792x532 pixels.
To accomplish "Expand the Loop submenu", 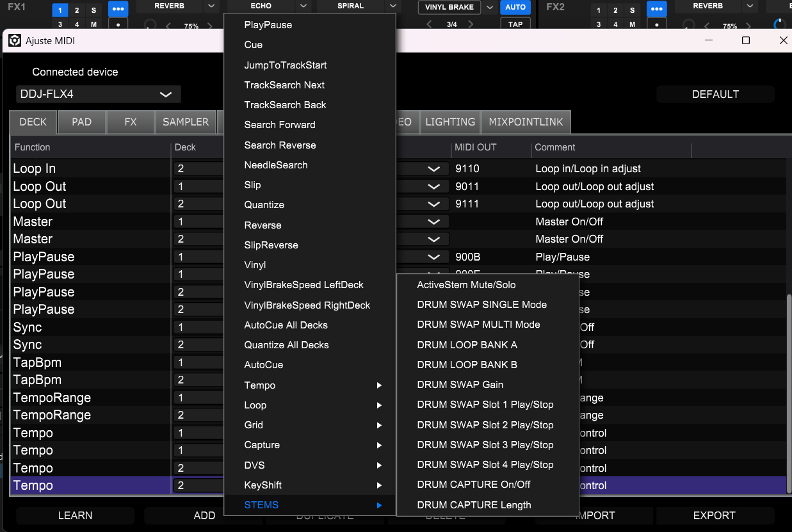I will tap(309, 405).
